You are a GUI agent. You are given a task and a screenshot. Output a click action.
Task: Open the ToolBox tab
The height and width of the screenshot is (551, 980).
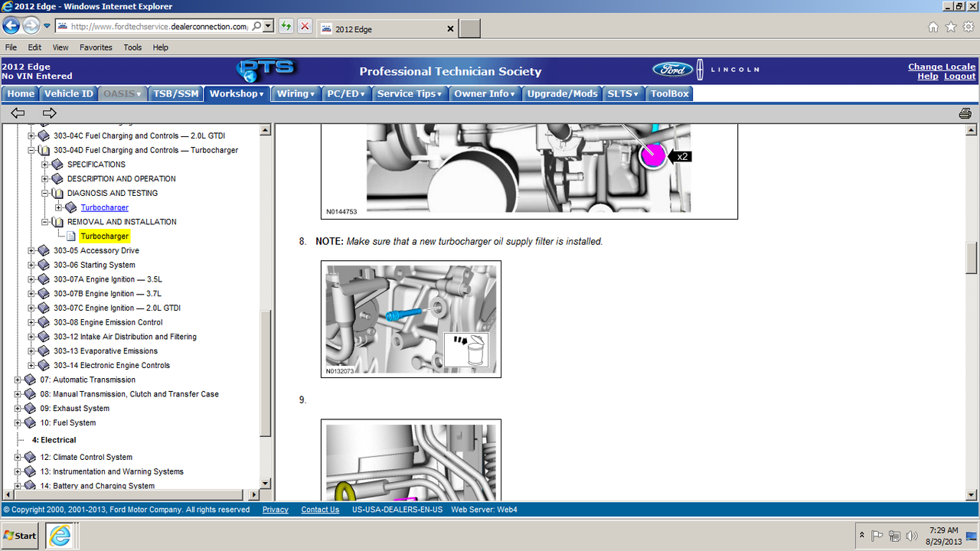tap(669, 94)
